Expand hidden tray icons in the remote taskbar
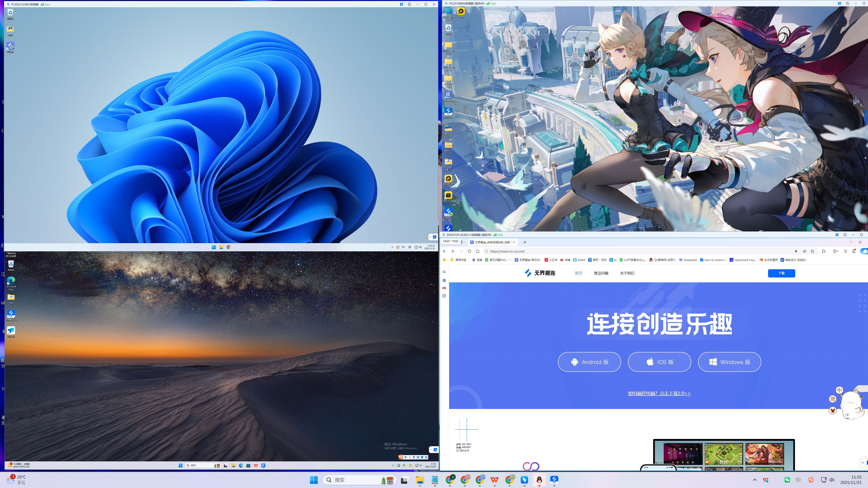 393,465
